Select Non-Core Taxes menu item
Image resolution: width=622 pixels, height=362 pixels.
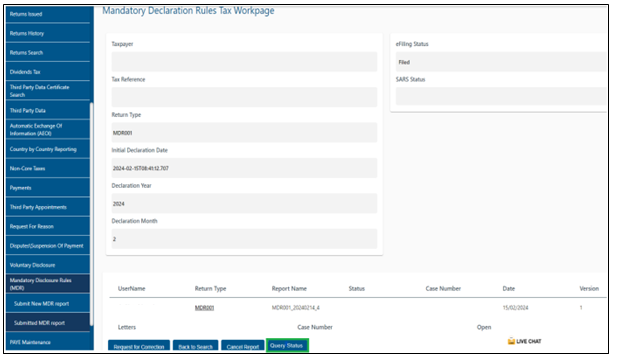tap(48, 169)
